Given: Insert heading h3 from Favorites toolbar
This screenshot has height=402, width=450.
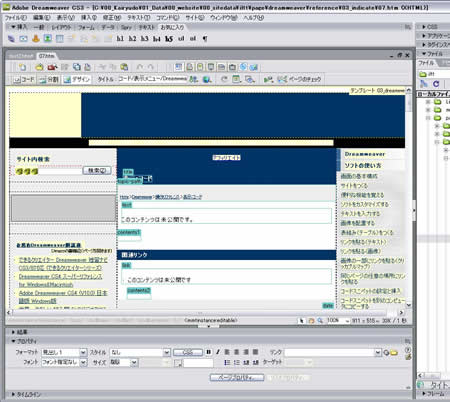Looking at the screenshot, I should tap(144, 39).
